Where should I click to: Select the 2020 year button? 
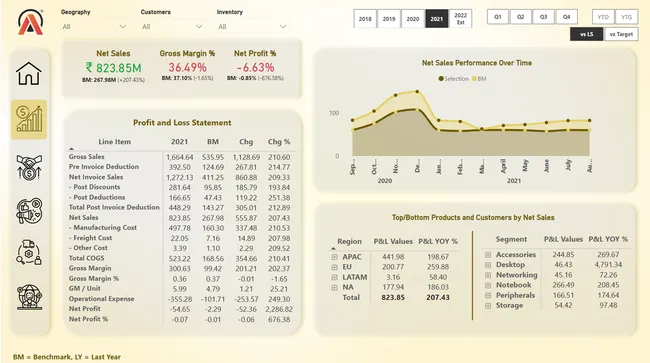[413, 19]
